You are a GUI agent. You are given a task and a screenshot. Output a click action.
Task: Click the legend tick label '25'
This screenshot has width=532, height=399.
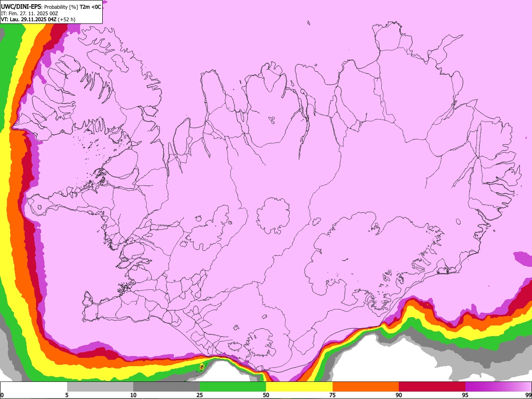pyautogui.click(x=200, y=395)
